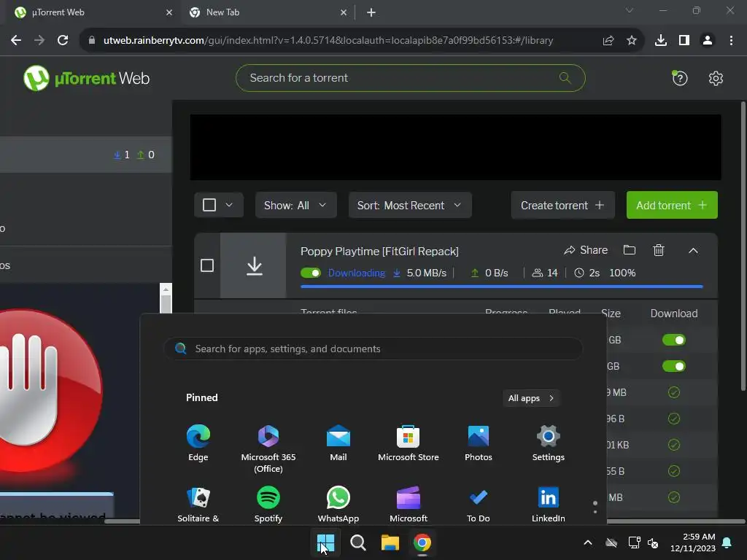Open the Chrome three-dot menu
The image size is (747, 560).
[x=731, y=41]
